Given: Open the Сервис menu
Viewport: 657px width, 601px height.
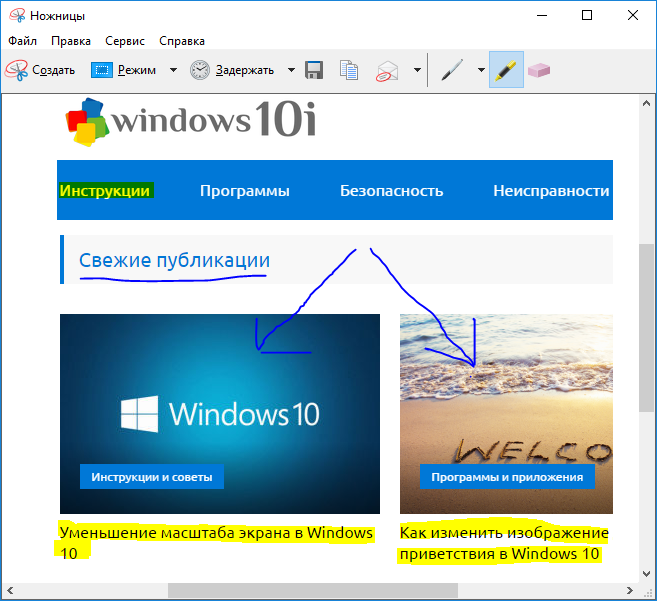Looking at the screenshot, I should pyautogui.click(x=124, y=41).
